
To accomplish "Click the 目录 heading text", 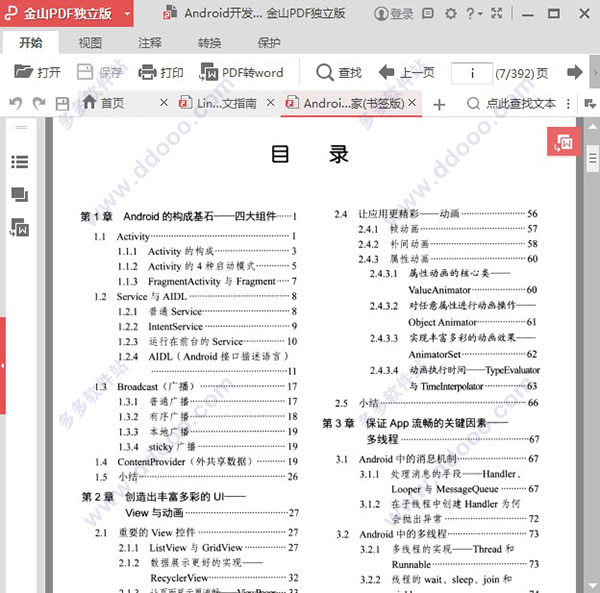I will pyautogui.click(x=310, y=155).
